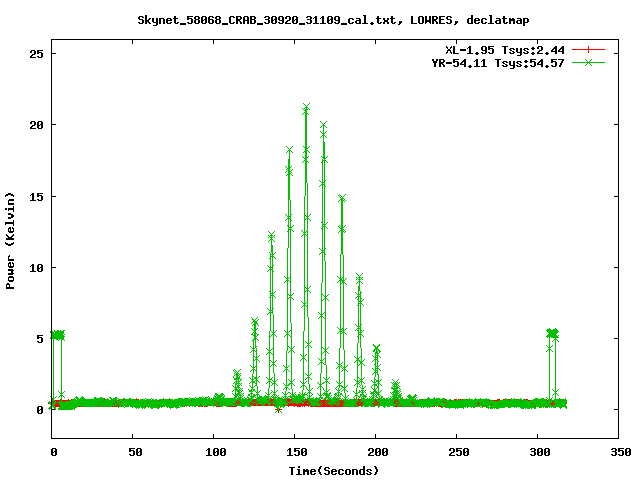Click the y-axis tick label 25
The width and height of the screenshot is (640, 480).
pos(36,54)
